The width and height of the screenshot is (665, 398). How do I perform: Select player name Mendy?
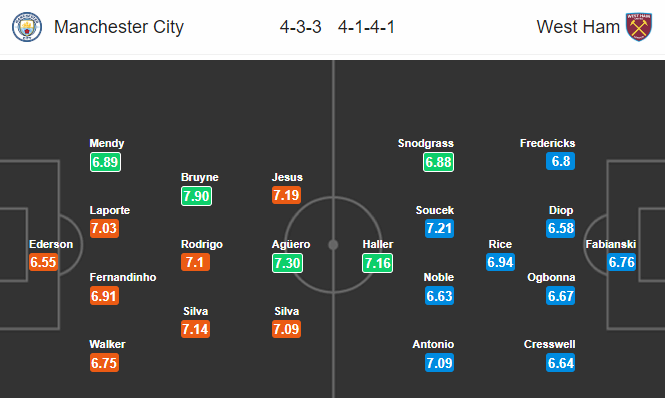[106, 143]
